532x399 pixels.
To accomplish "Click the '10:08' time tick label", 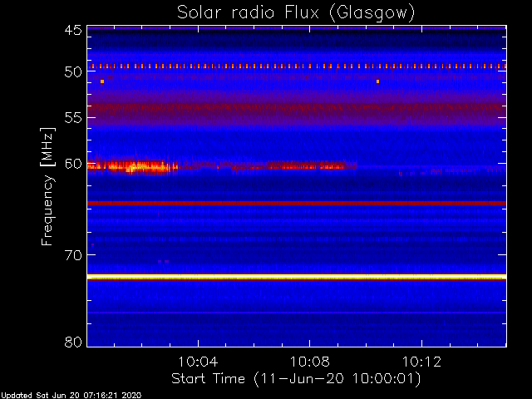I will click(x=310, y=362).
